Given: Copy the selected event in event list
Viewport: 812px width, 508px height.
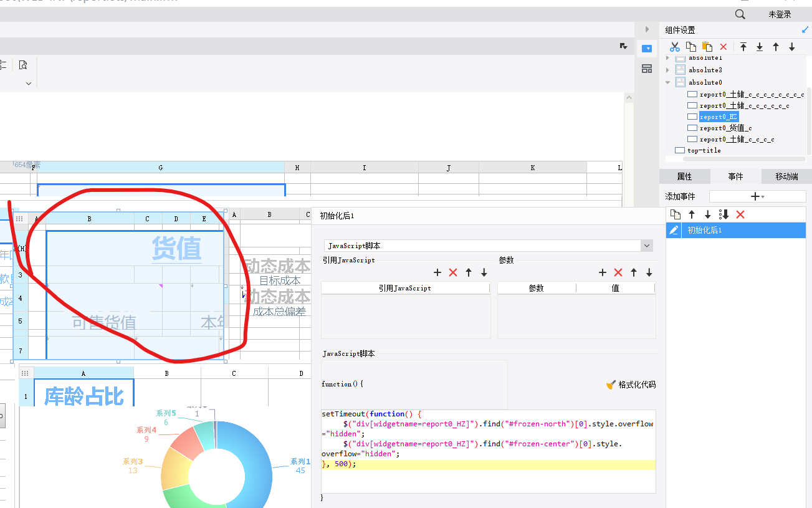Looking at the screenshot, I should [x=675, y=214].
